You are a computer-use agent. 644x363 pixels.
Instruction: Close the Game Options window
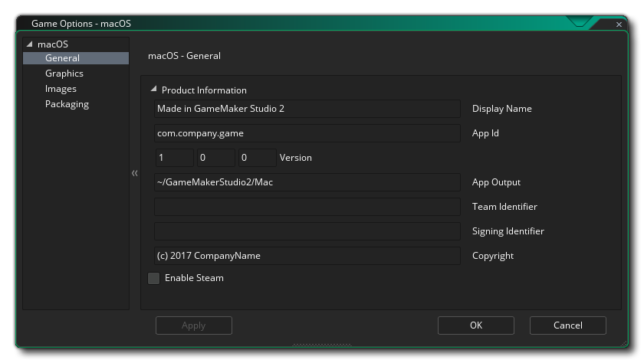(x=619, y=25)
